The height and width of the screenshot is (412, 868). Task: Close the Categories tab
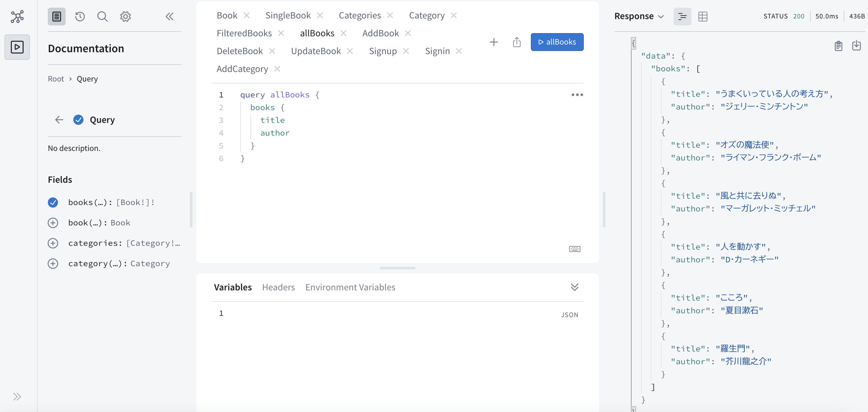390,15
